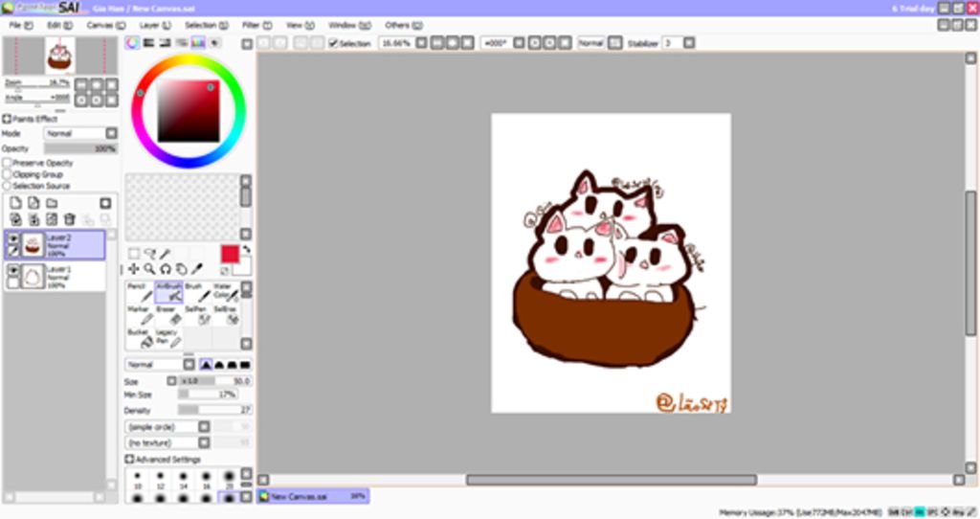Collapse the Paints Effect section
980x519 pixels.
pos(7,119)
